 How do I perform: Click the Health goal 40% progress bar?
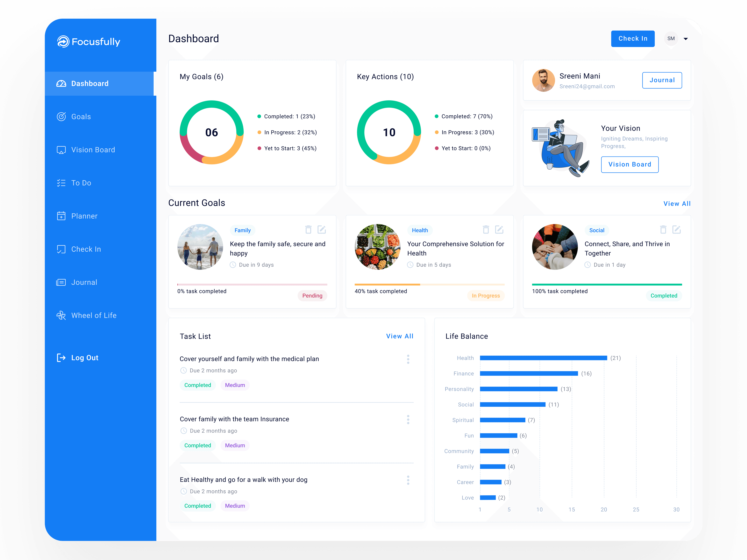click(429, 284)
